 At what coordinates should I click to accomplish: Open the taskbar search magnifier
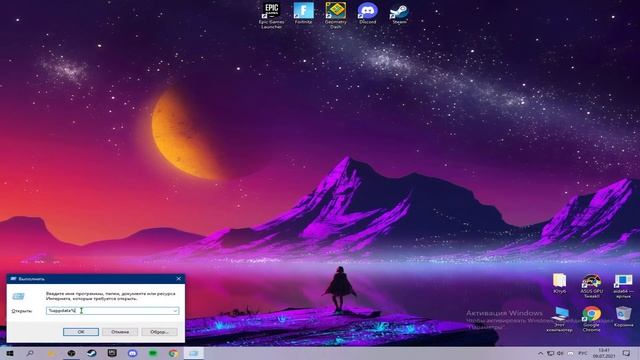pos(30,353)
